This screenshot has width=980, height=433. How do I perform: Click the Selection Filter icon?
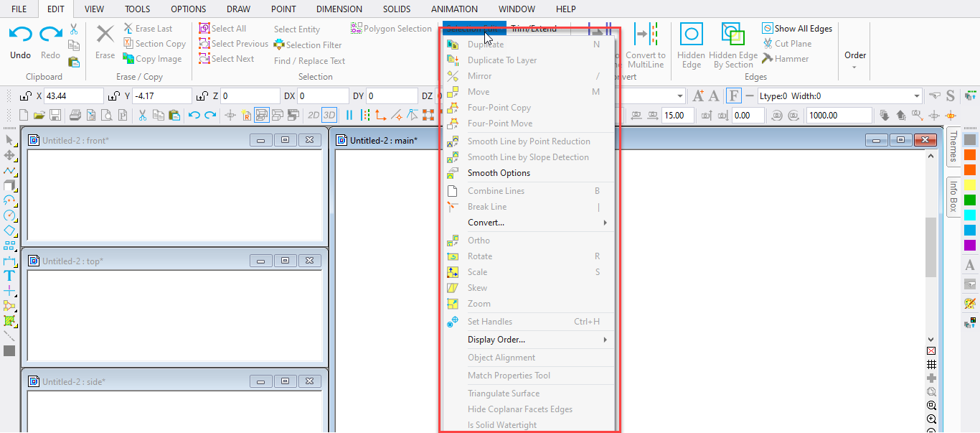[x=279, y=45]
